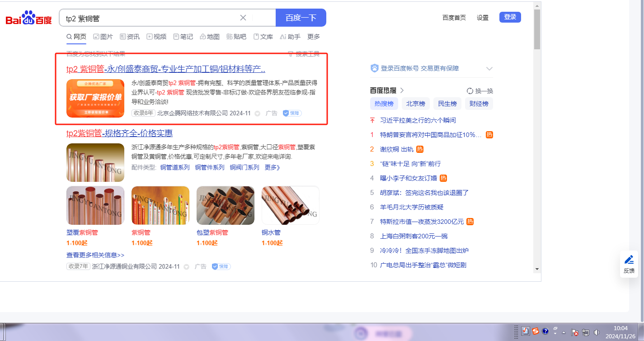644x341 pixels.
Task: Switch to the 贴吧 tab
Action: (236, 37)
